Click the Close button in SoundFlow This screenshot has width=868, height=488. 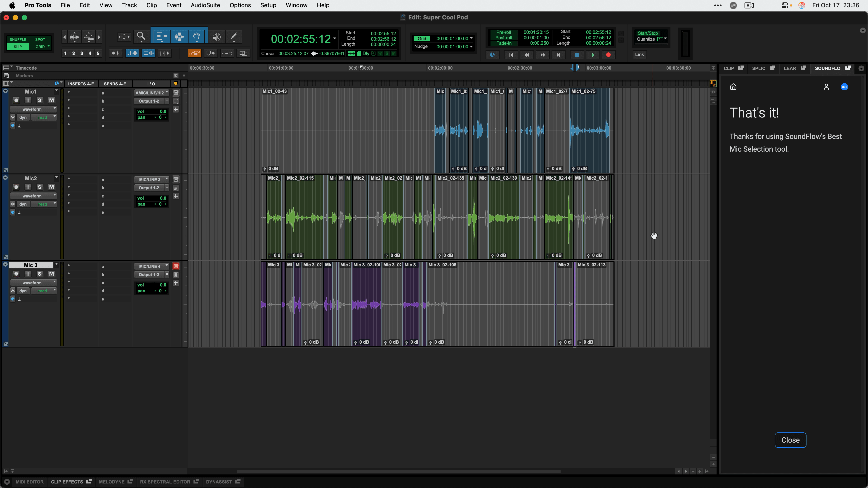pos(790,440)
